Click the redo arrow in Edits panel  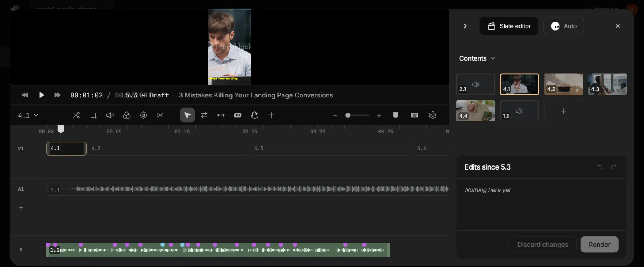[x=614, y=167]
